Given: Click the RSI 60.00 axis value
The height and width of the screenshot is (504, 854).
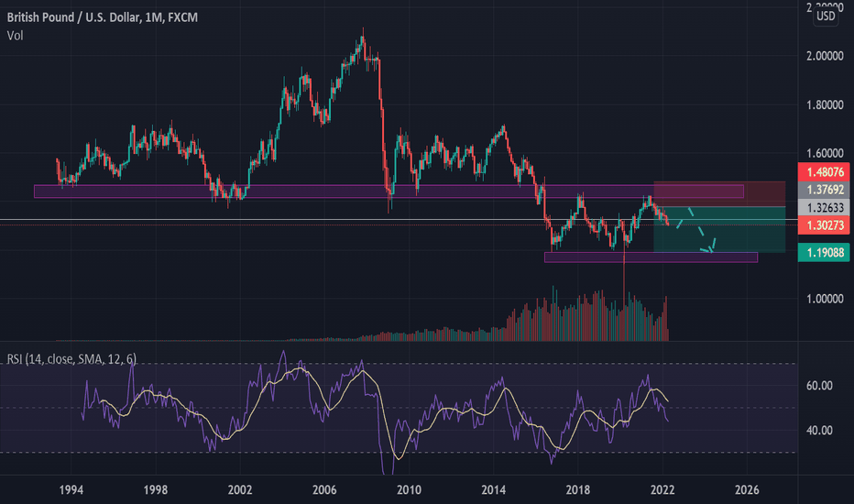Looking at the screenshot, I should pyautogui.click(x=819, y=386).
